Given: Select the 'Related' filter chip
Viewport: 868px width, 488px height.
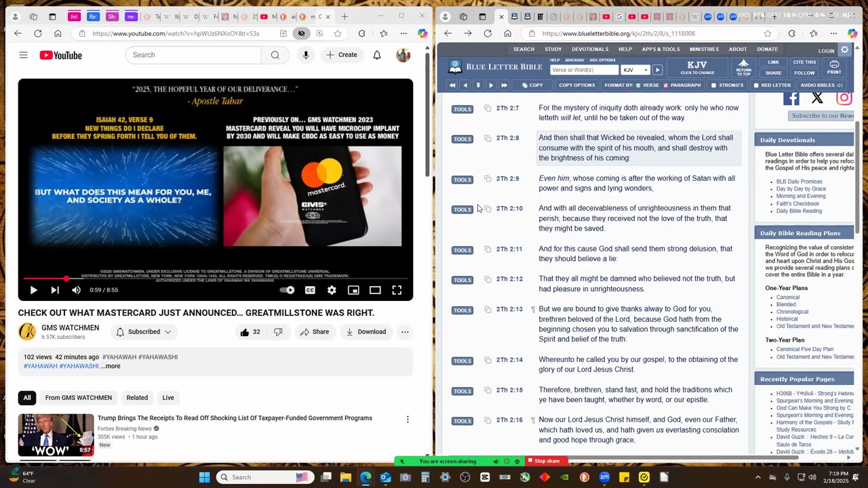Looking at the screenshot, I should coord(137,398).
